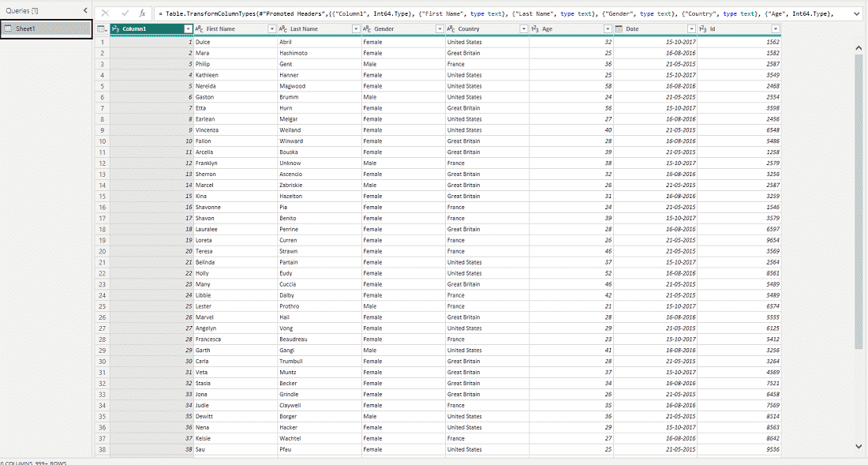This screenshot has height=465, width=868.
Task: Click the Id data type icon
Action: click(x=702, y=28)
